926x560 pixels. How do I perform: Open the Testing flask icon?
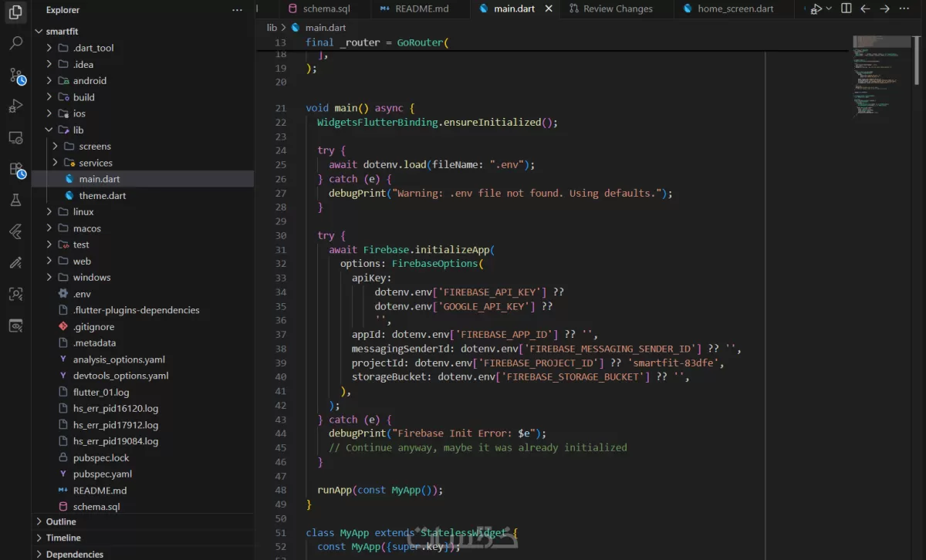point(15,200)
